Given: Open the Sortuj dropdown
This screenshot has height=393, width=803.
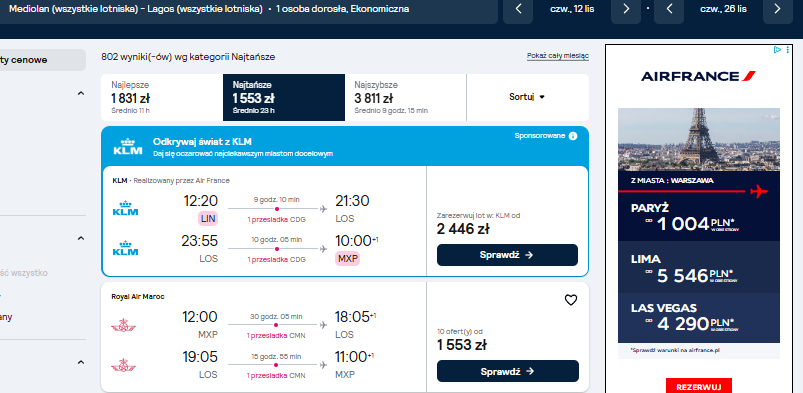Looking at the screenshot, I should click(527, 97).
